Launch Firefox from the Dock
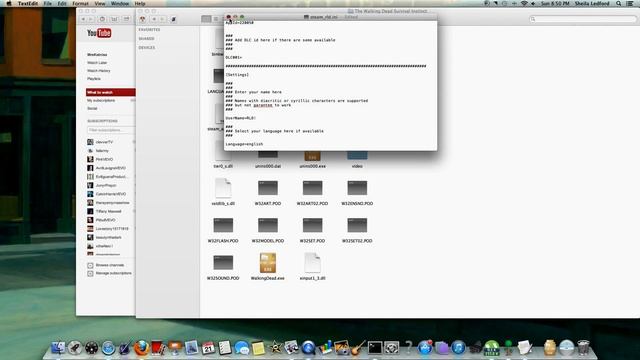Viewport: 640px width, 360px height. (142, 348)
